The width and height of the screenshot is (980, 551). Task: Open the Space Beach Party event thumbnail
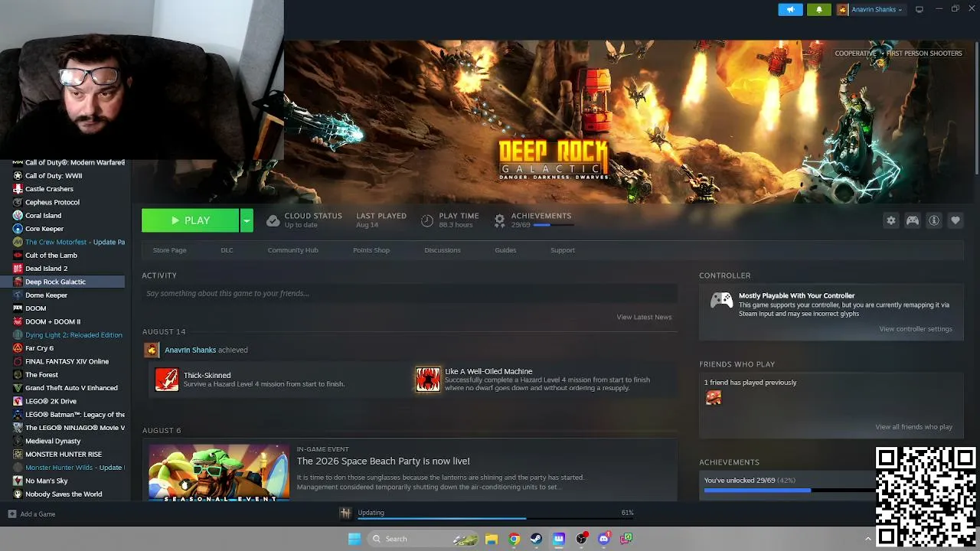click(219, 473)
